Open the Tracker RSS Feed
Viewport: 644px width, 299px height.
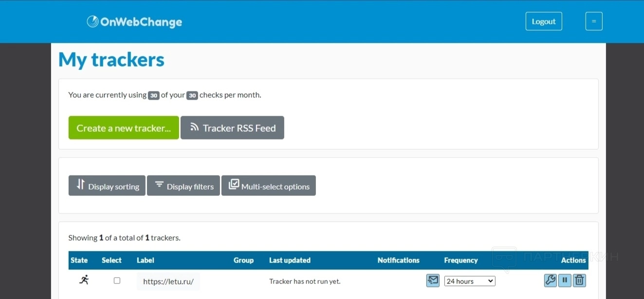coord(232,128)
